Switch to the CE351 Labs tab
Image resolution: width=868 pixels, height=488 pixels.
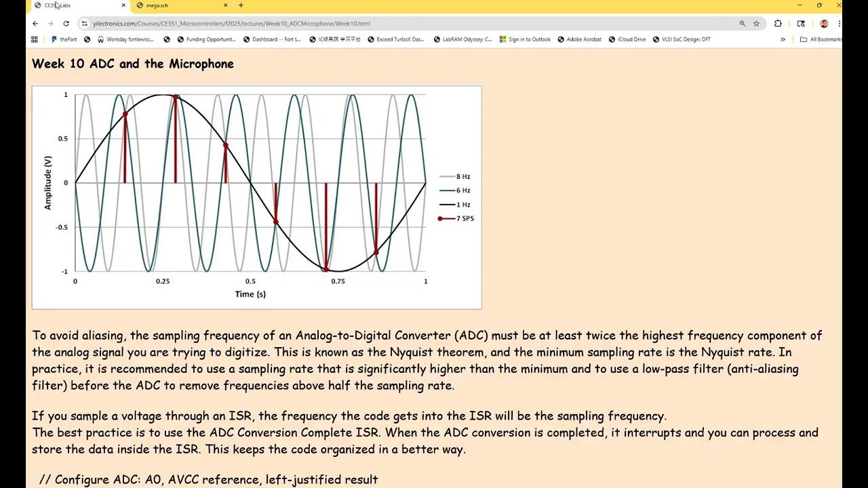pyautogui.click(x=78, y=5)
